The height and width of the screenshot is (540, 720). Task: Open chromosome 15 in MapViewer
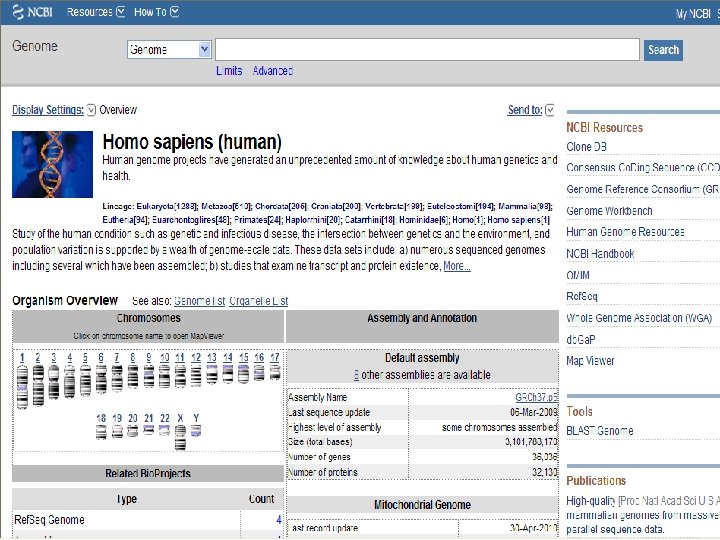coord(243,357)
